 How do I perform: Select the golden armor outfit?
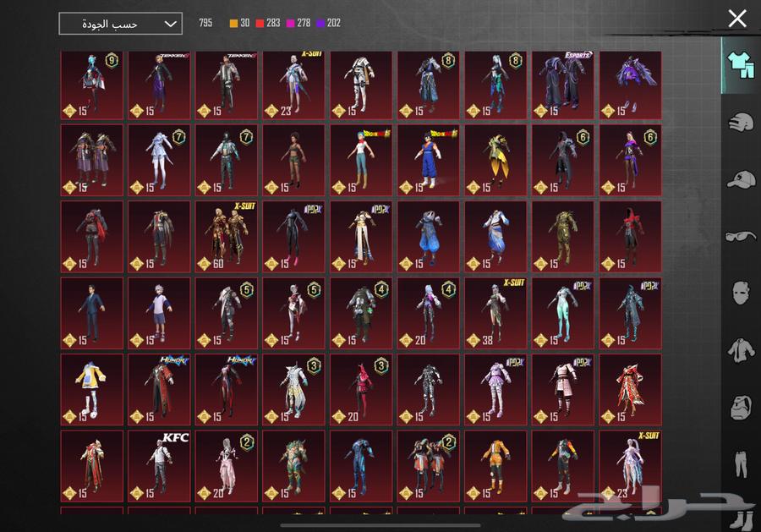coord(563,236)
